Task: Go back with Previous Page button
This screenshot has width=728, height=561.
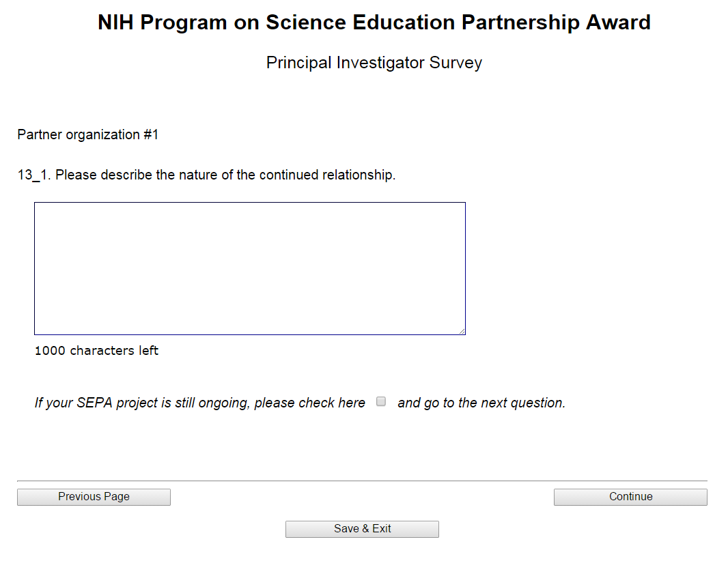Action: pos(94,497)
